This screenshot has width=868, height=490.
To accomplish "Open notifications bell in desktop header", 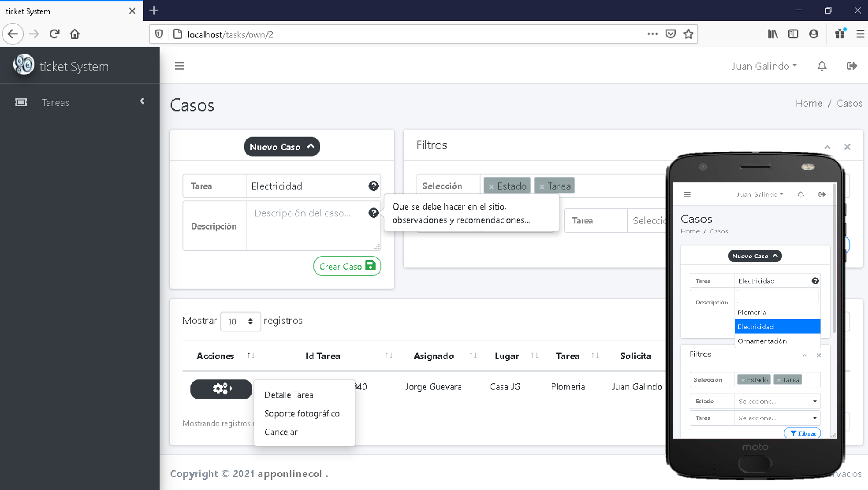I will tap(822, 66).
